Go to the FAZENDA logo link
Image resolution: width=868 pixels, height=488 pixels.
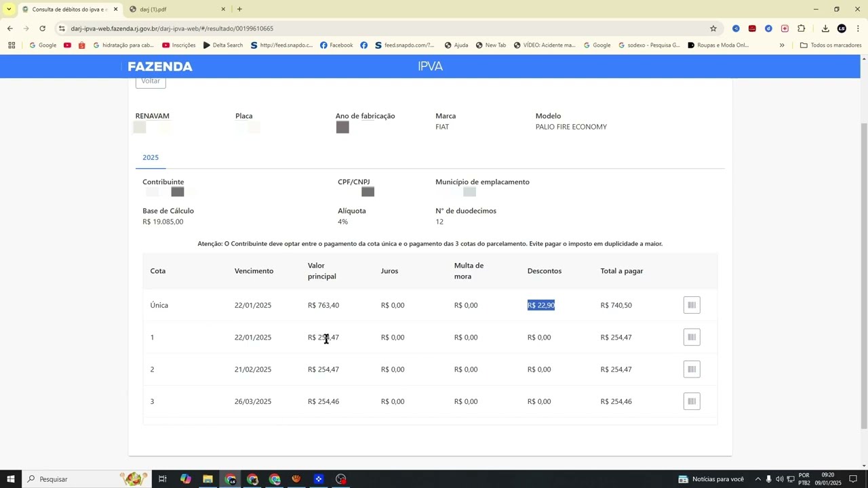(160, 66)
